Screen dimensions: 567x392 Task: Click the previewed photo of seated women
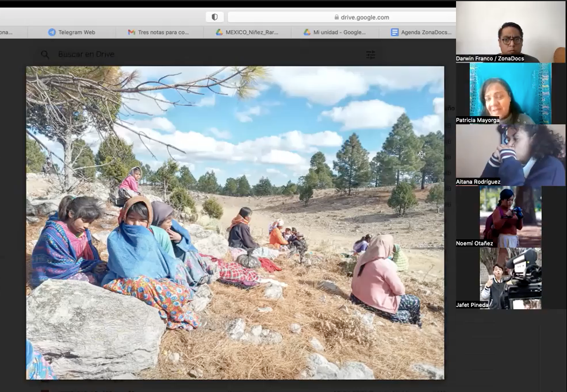click(x=235, y=222)
